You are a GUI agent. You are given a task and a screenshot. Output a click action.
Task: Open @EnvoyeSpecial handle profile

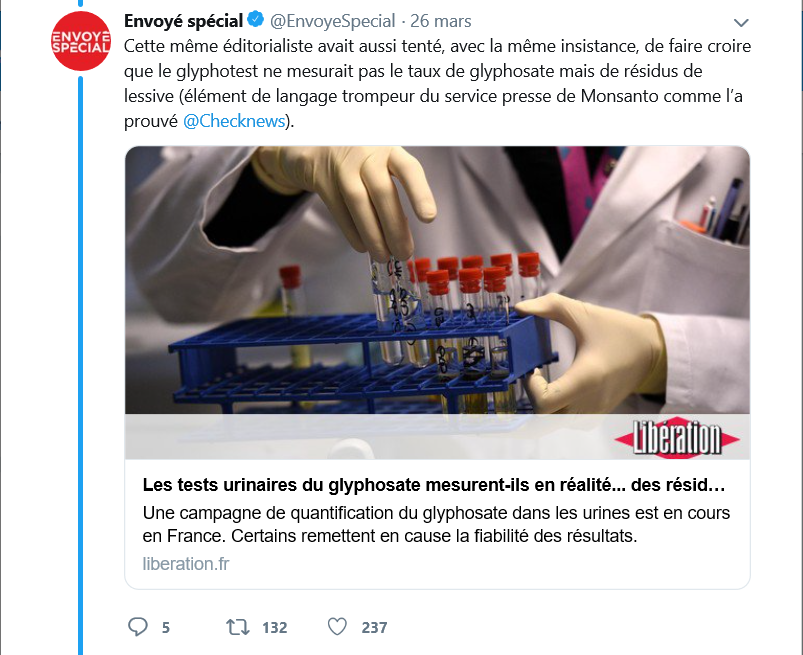(332, 21)
